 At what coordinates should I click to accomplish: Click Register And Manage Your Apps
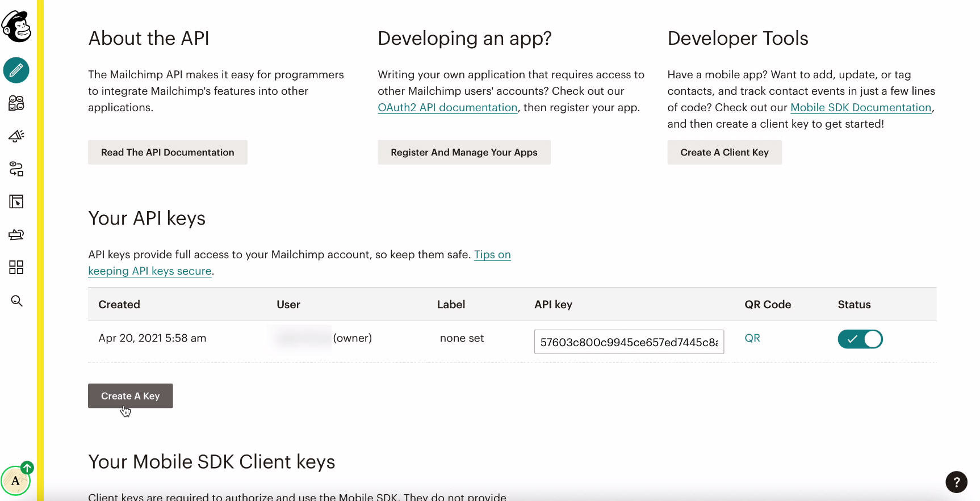tap(464, 152)
